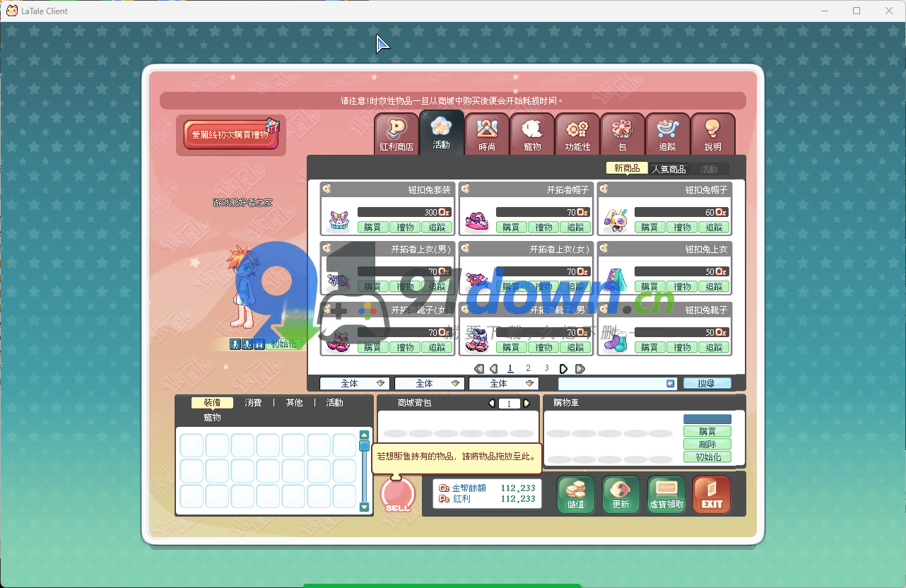Open the 寵物 pet tab

pos(532,134)
